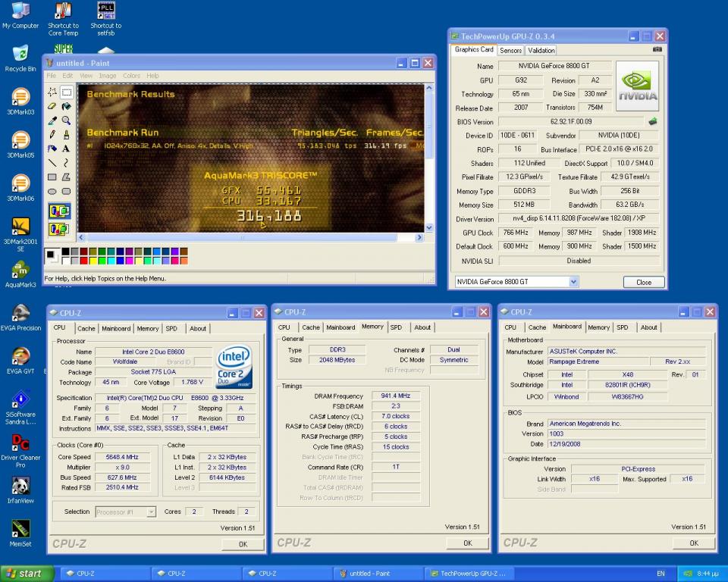Select the Recycle Bin desktop icon
The width and height of the screenshot is (728, 582).
[20, 58]
